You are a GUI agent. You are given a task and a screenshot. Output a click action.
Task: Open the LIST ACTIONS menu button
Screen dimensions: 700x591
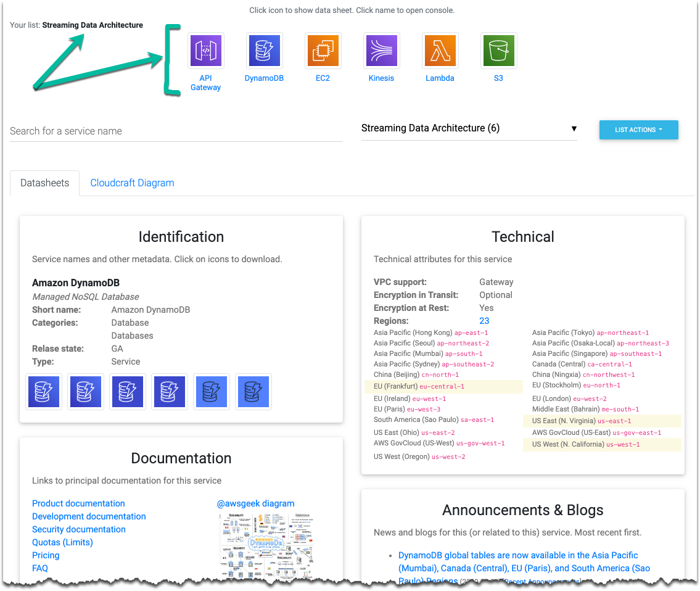[638, 130]
